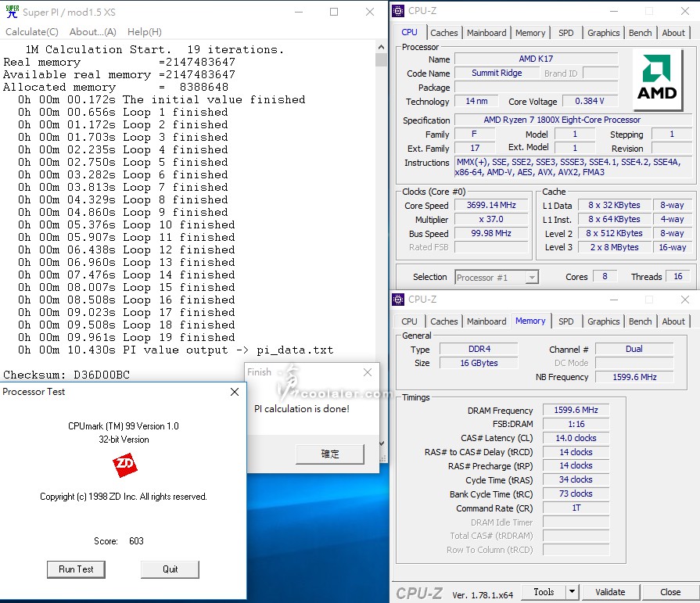Click the Command Rate value '1T'
700x603 pixels.
coord(576,508)
